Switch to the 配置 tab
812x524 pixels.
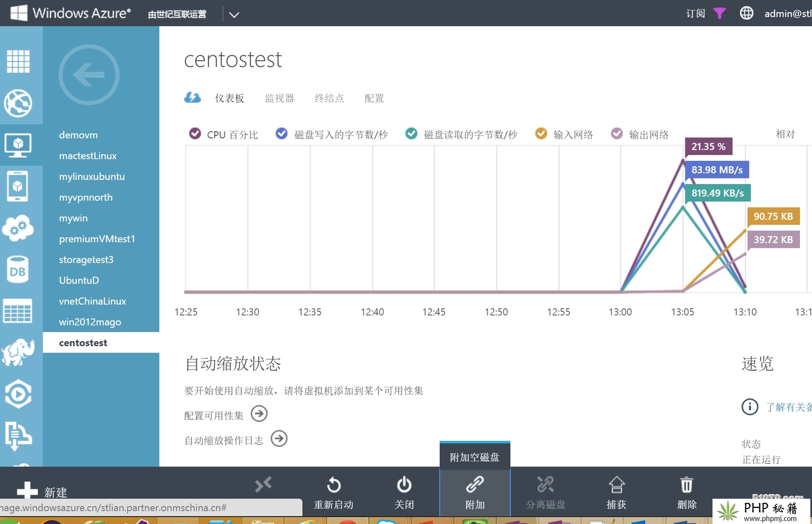[374, 98]
